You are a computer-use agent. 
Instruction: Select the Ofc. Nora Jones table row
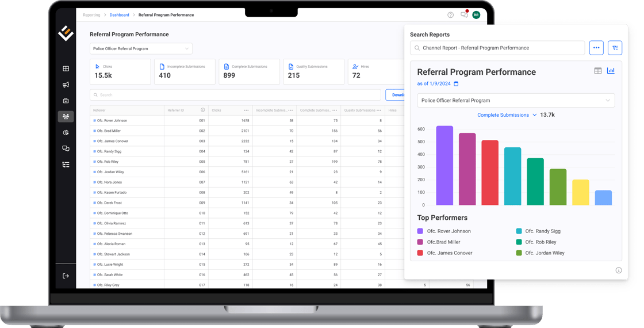click(247, 182)
